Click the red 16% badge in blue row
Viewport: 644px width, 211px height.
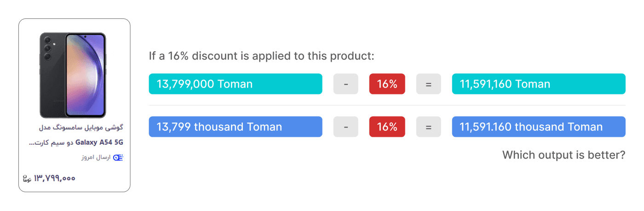click(387, 127)
